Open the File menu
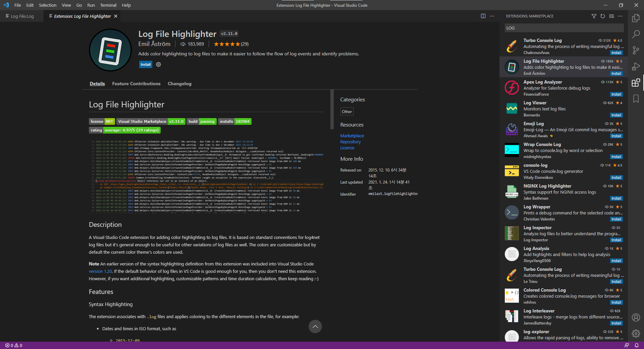644x349 pixels. pyautogui.click(x=18, y=5)
